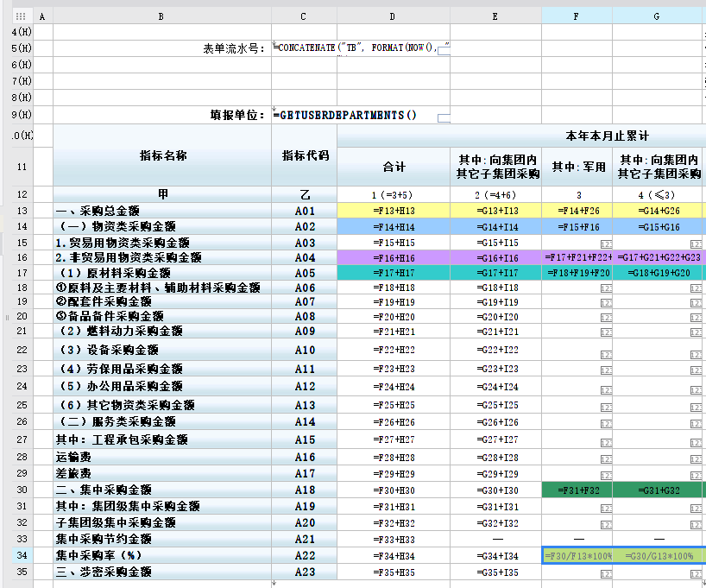Select column B header
This screenshot has height=588, width=706.
point(162,16)
